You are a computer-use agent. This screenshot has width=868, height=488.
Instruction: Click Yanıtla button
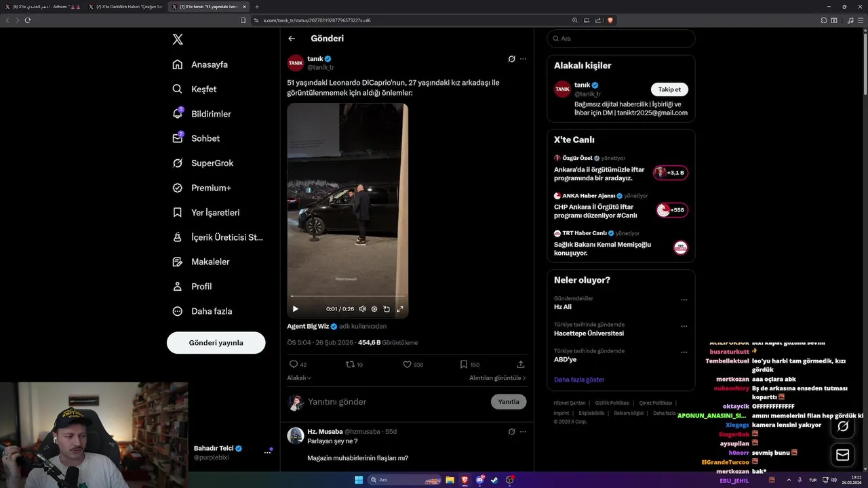point(509,402)
